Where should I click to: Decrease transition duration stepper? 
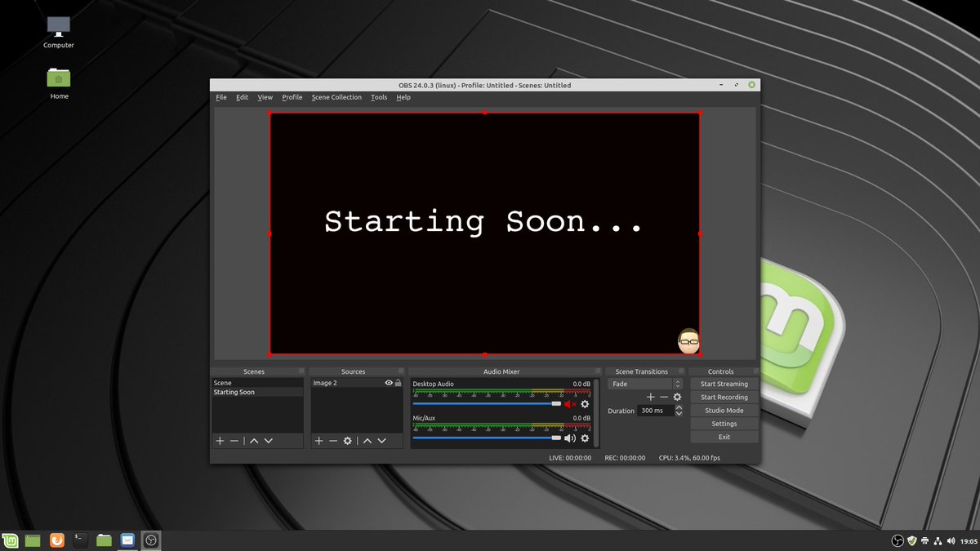tap(679, 414)
